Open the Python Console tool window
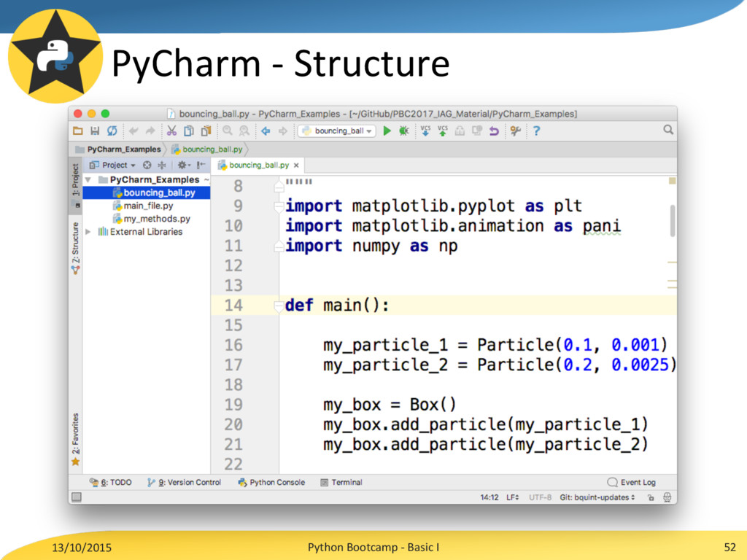Image resolution: width=747 pixels, height=560 pixels. (271, 483)
